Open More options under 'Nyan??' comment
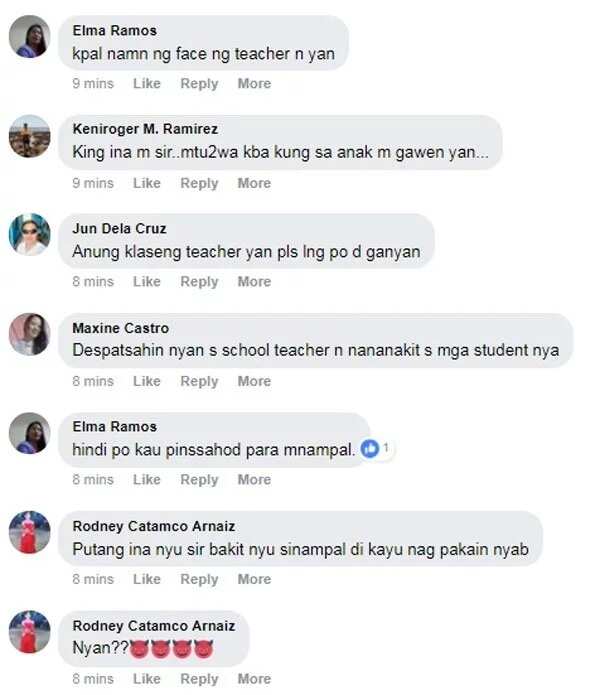 coord(254,679)
